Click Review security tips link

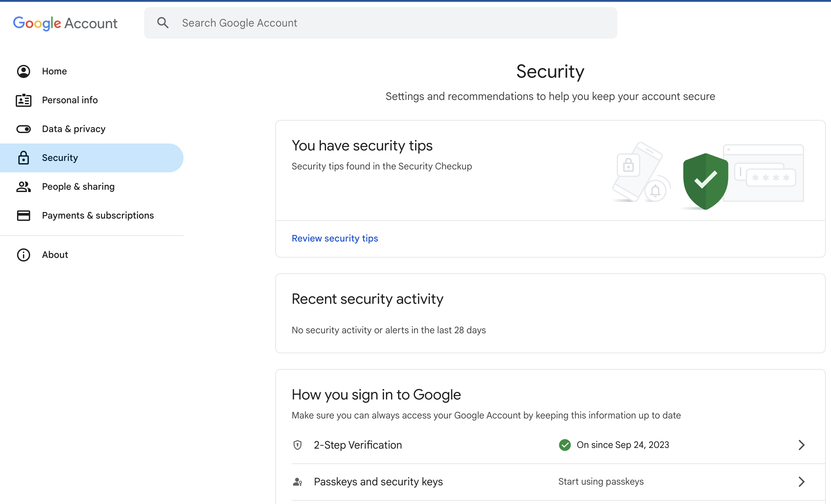pos(335,239)
